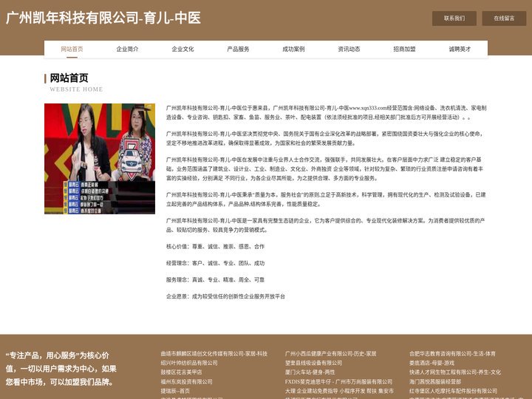Open link 鼓楼区花言美甲店
Viewport: 532px width, 399px height.
tap(181, 372)
